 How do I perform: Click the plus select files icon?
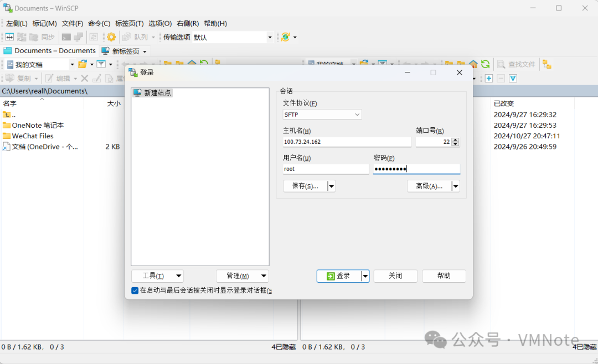[489, 78]
